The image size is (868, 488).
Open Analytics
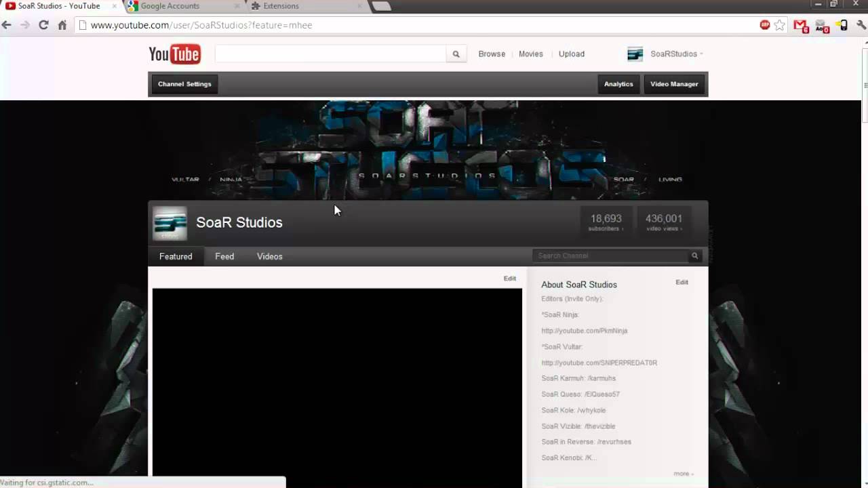(x=618, y=84)
